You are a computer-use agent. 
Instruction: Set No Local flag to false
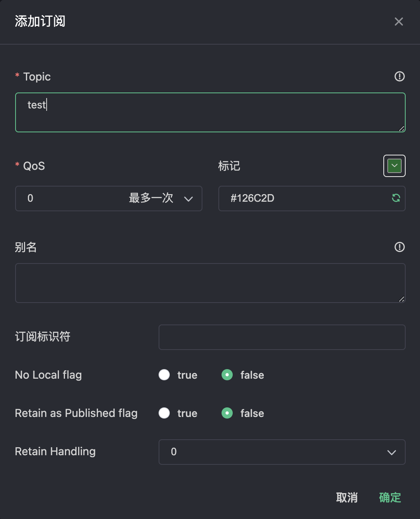(x=227, y=375)
